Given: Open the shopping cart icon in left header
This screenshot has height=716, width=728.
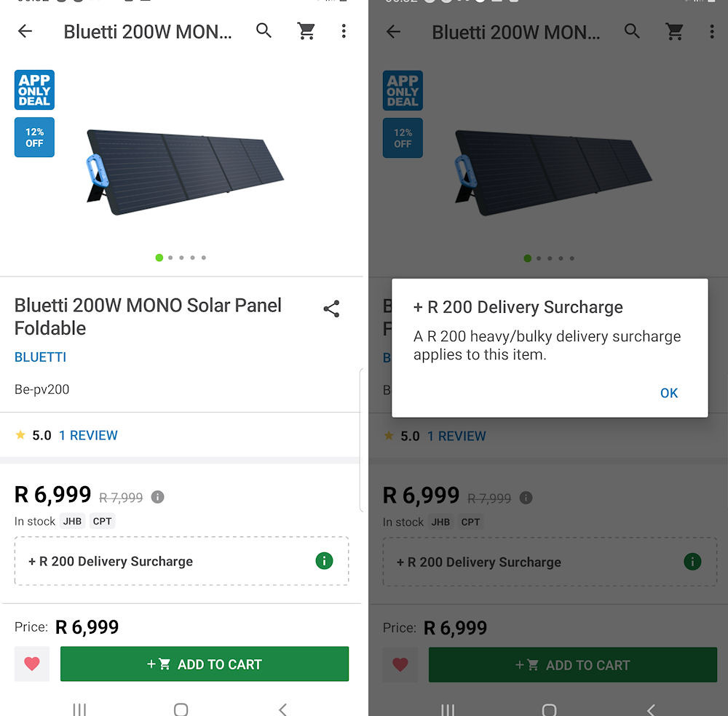Looking at the screenshot, I should click(x=306, y=31).
